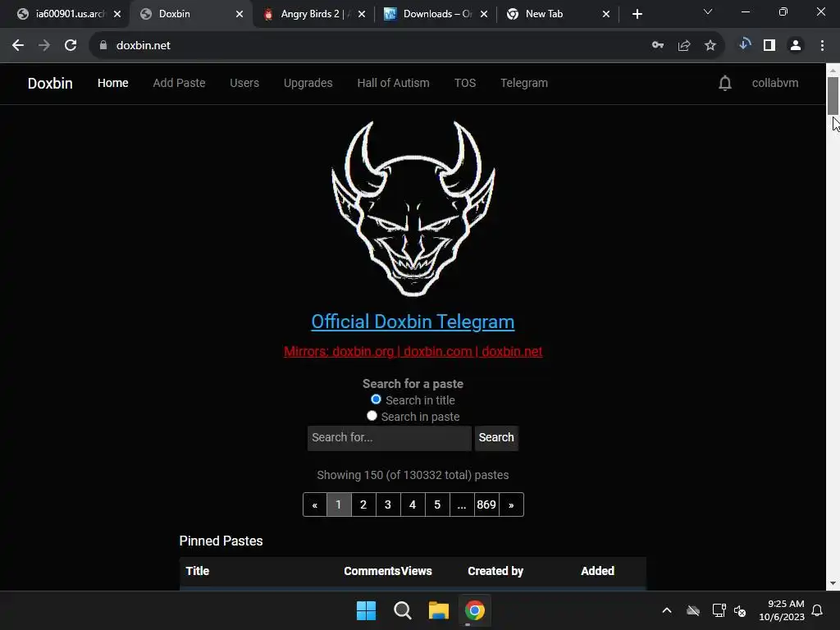Click the network tray icon
The width and height of the screenshot is (840, 630).
pyautogui.click(x=719, y=610)
